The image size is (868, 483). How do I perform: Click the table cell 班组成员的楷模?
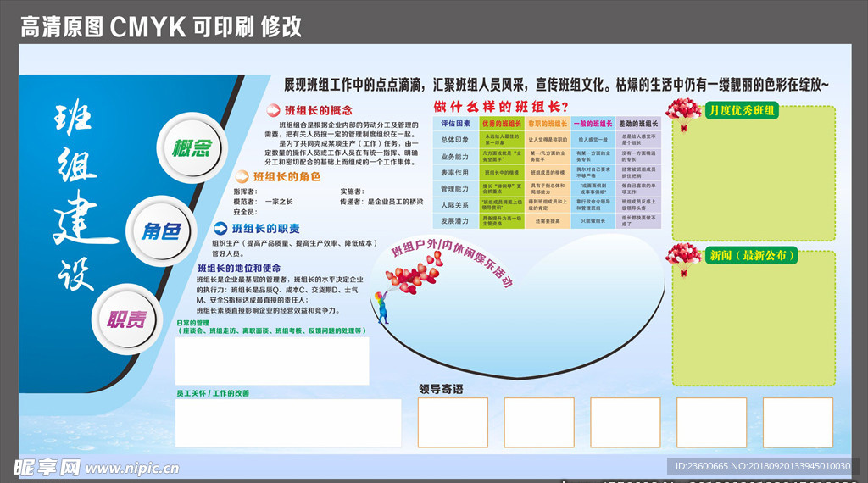[x=547, y=172]
